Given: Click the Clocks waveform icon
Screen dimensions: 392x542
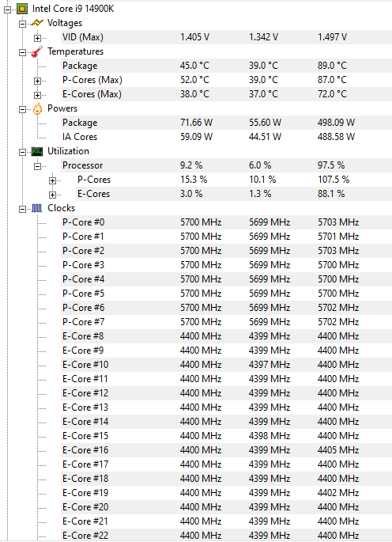Looking at the screenshot, I should coord(37,208).
